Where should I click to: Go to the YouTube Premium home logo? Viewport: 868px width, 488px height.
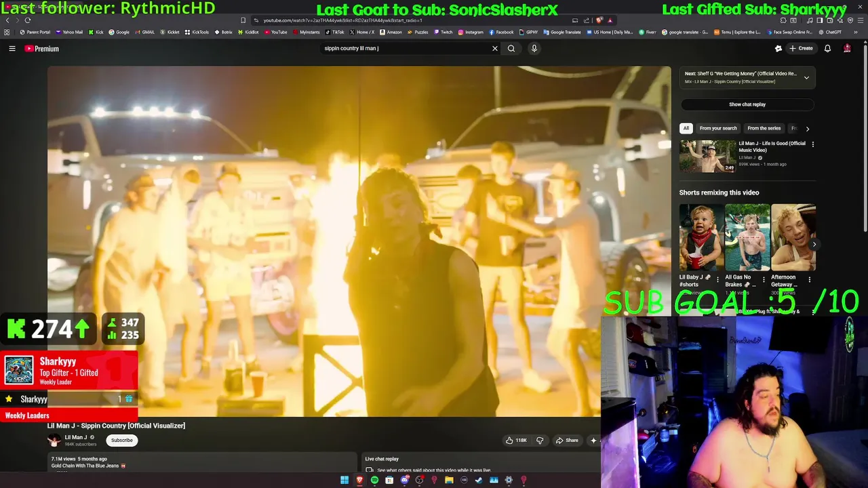click(42, 48)
